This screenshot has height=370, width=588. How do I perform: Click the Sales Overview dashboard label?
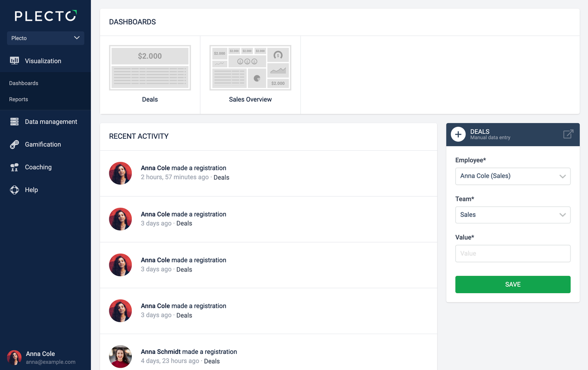[250, 99]
